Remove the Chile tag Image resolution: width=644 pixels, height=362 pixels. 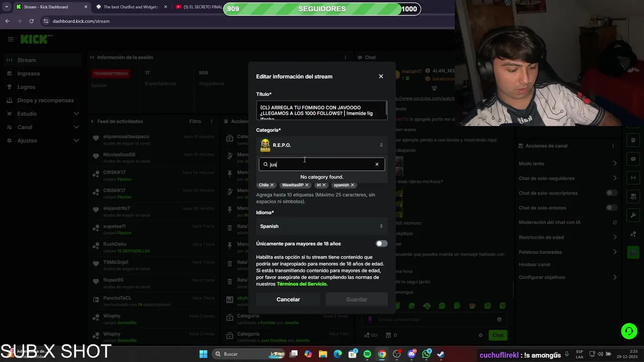point(272,185)
